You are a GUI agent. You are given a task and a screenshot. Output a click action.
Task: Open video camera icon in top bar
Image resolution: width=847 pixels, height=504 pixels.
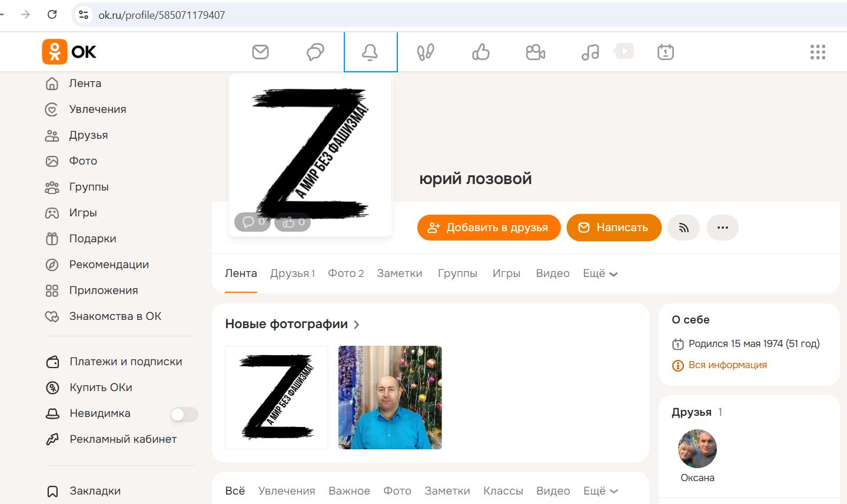coord(535,52)
